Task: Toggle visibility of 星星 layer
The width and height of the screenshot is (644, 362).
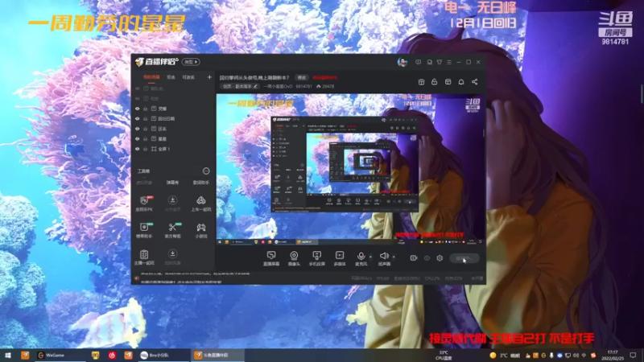Action: (x=138, y=138)
